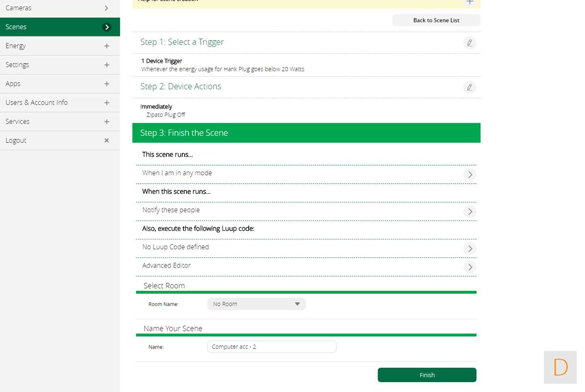Expand help for scene creation plus icon
The width and height of the screenshot is (585, 392).
coord(469,2)
